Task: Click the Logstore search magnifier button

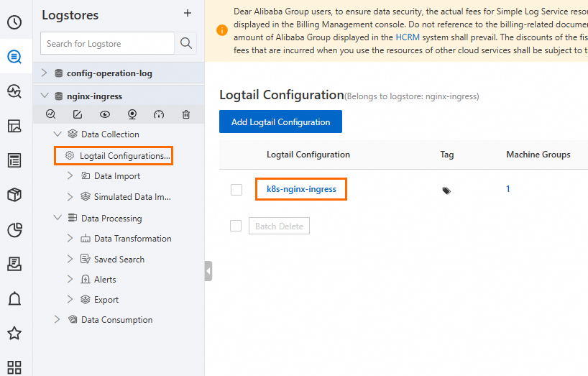Action: (x=186, y=43)
